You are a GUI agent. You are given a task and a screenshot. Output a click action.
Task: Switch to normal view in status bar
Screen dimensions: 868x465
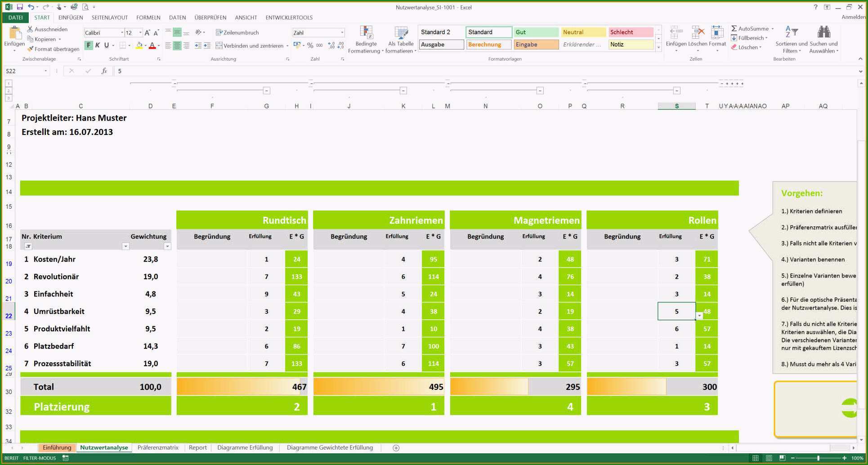tap(756, 458)
